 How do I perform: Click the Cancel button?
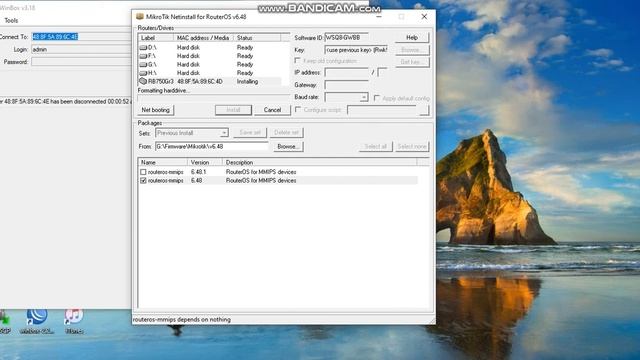coord(272,110)
